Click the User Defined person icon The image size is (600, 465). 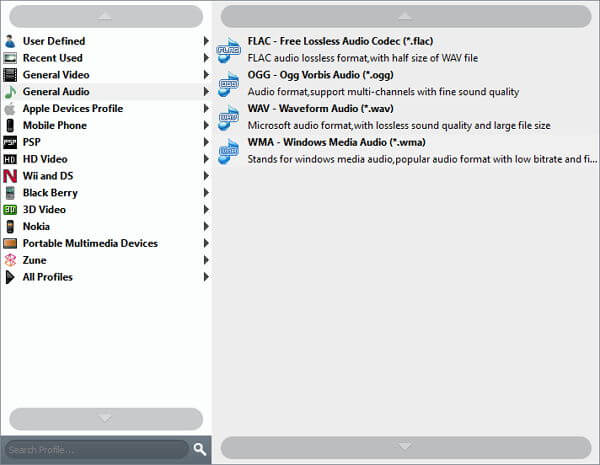tap(10, 41)
